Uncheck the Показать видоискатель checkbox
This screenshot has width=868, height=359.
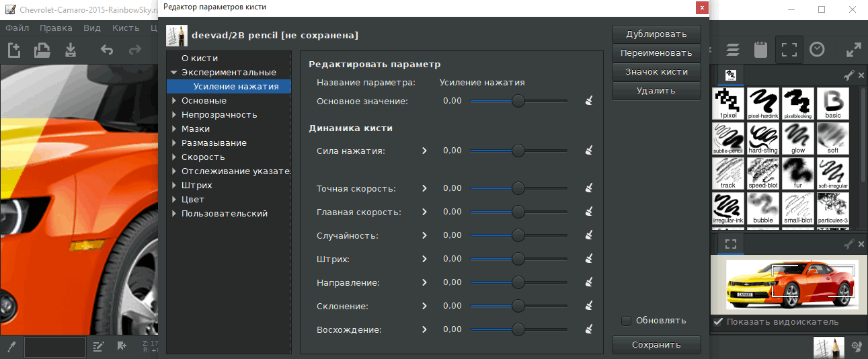pos(718,322)
